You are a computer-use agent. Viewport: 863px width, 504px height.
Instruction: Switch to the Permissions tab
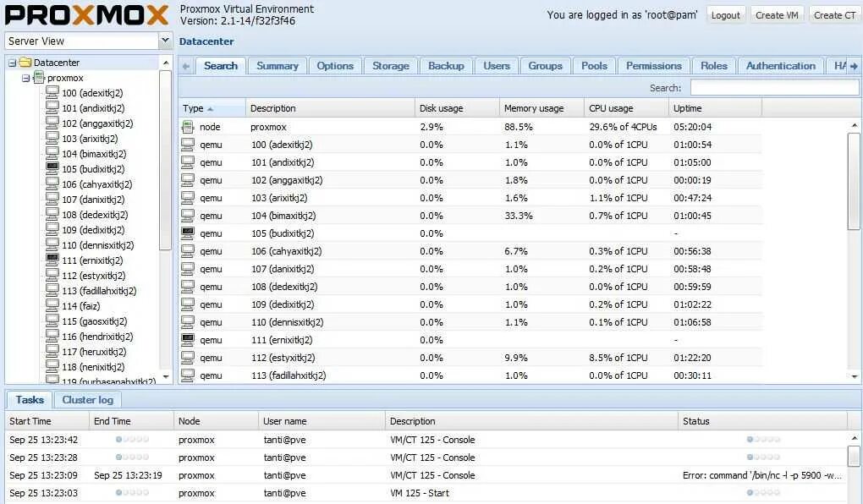654,66
